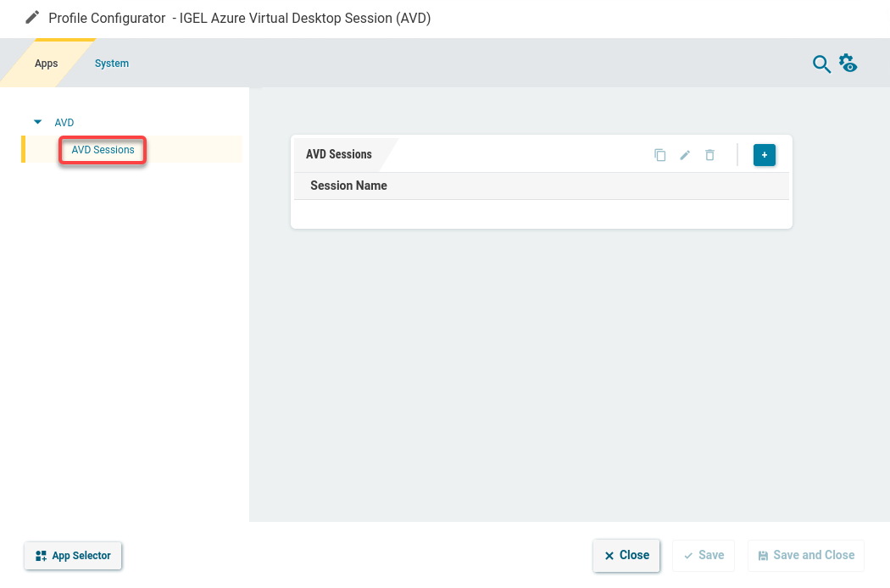Open the search using the magnifier icon
890x588 pixels.
point(821,64)
